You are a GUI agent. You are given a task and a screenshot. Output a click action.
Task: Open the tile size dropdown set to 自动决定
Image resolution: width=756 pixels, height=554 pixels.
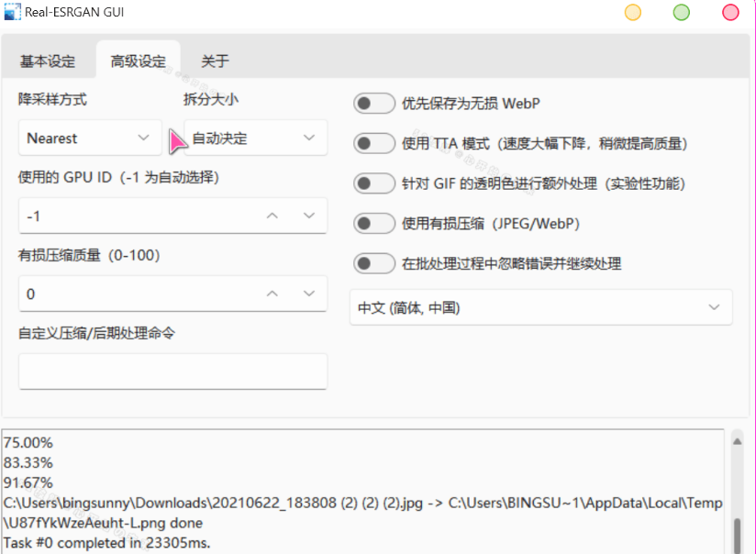[x=256, y=138]
